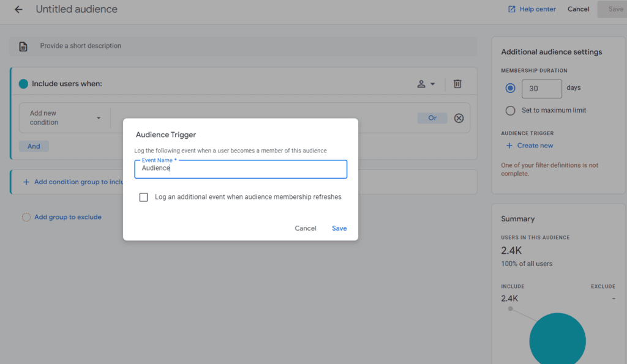Click Add group to exclude link

point(67,217)
